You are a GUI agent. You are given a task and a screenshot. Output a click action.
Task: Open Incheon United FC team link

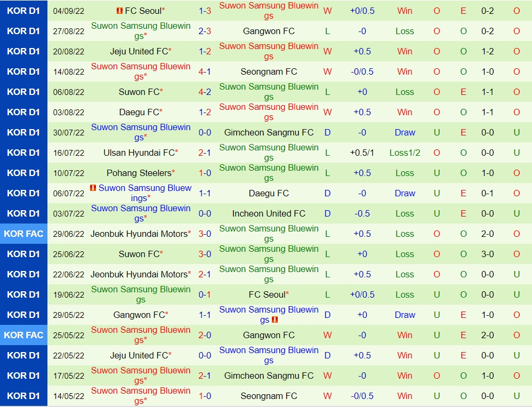tap(269, 213)
